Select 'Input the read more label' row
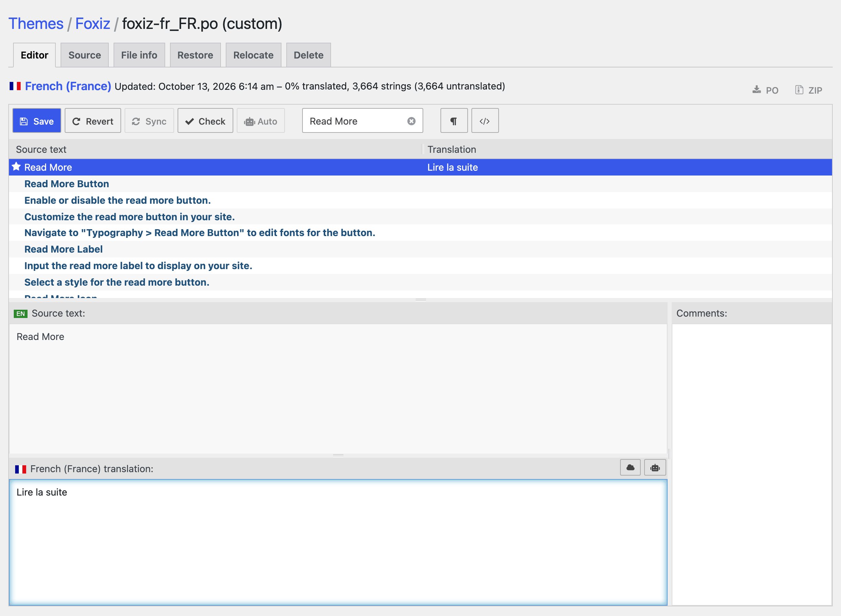The height and width of the screenshot is (616, 841). pyautogui.click(x=420, y=265)
